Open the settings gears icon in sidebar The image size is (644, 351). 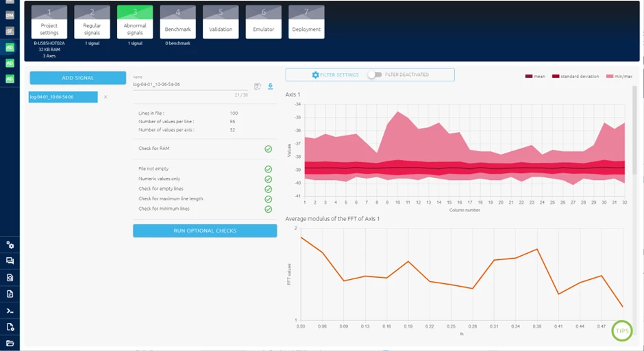click(x=10, y=245)
